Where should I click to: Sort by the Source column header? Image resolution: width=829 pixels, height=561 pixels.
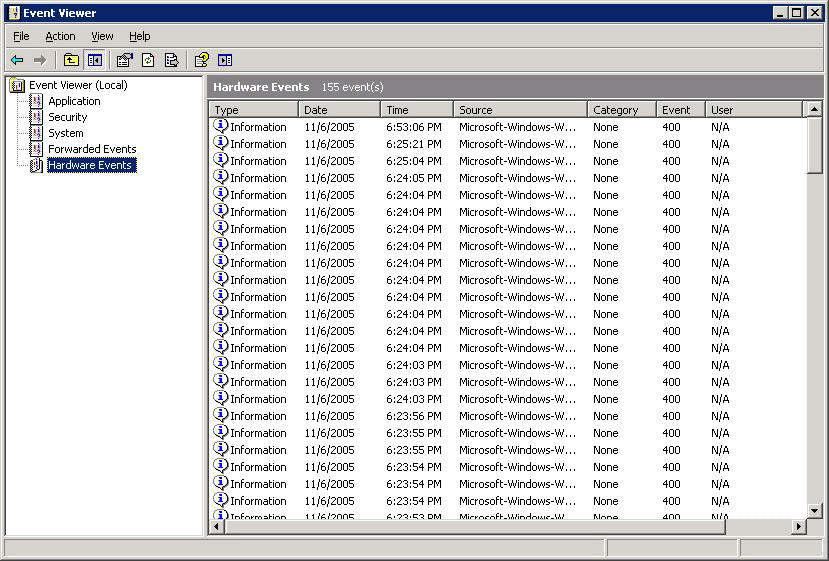point(520,109)
